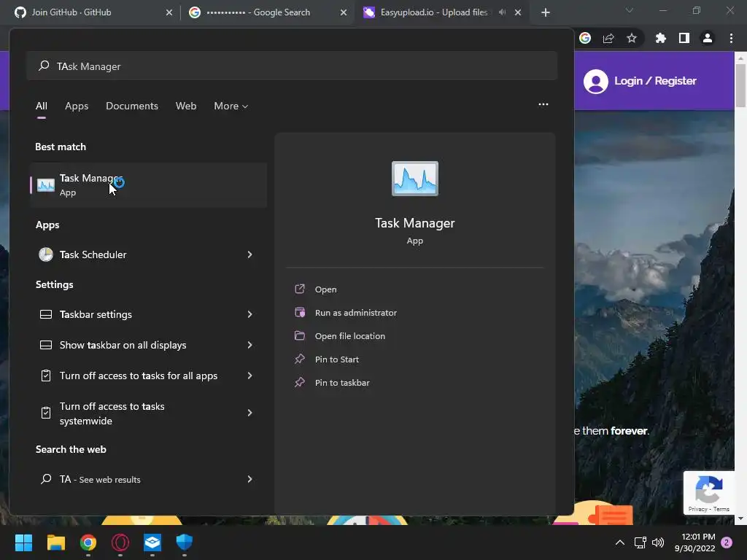Click Run as administrator action
The width and height of the screenshot is (747, 560).
pyautogui.click(x=356, y=313)
